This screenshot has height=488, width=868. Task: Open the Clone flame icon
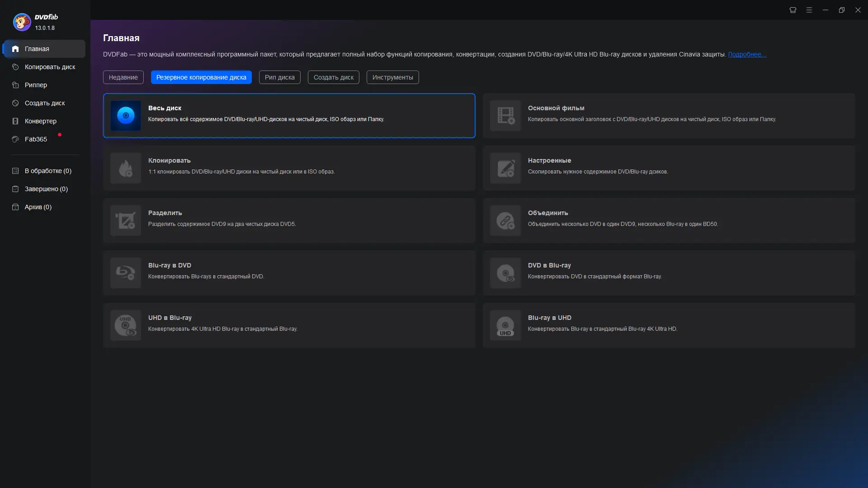[126, 168]
